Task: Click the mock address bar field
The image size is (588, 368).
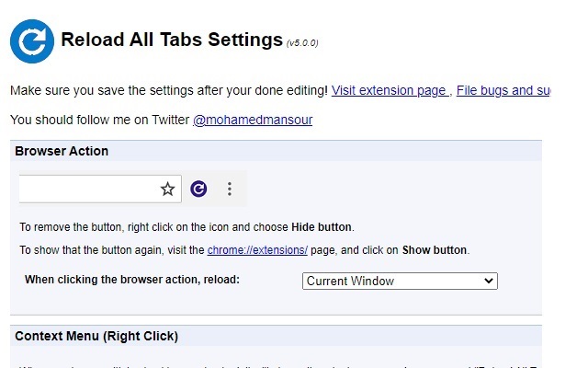Action: pos(87,189)
